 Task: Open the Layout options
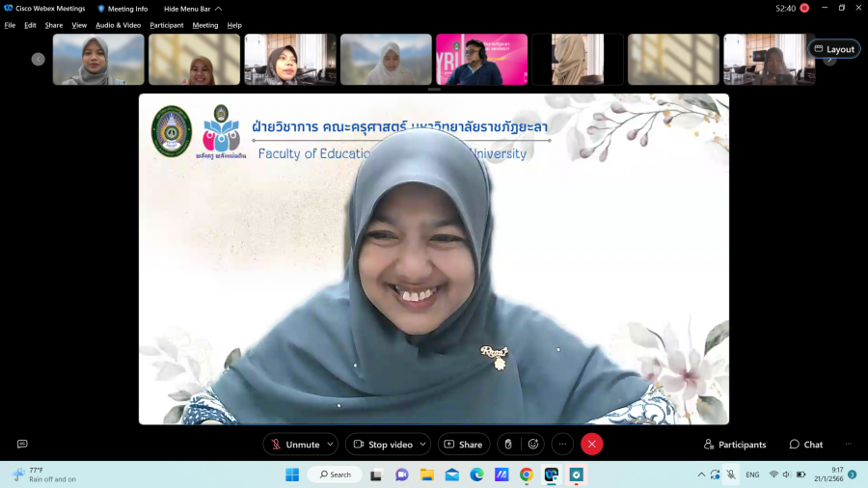coord(834,48)
